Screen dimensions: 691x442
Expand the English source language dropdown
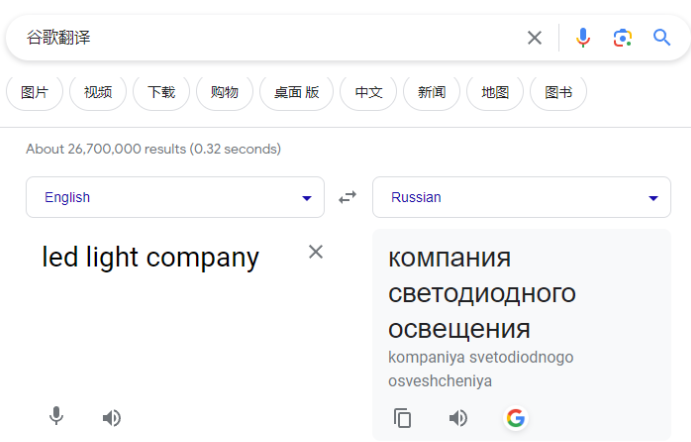[x=175, y=197]
